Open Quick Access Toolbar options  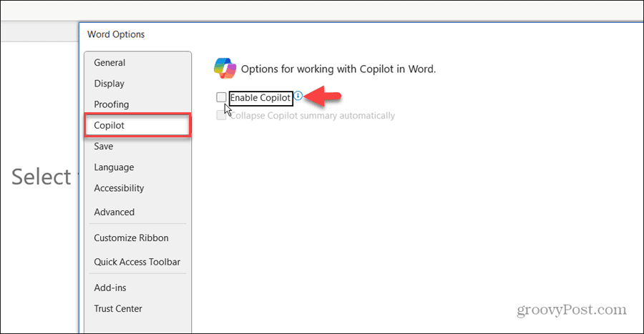click(137, 262)
